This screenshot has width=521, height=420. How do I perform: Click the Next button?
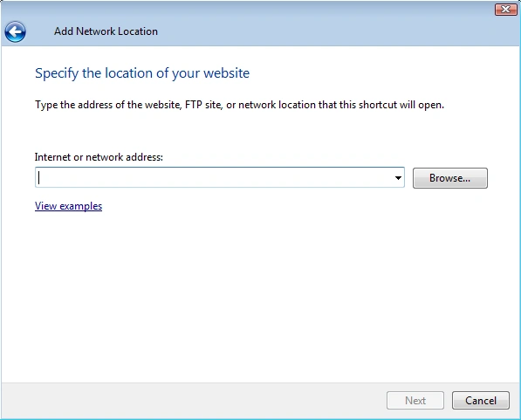tap(415, 401)
